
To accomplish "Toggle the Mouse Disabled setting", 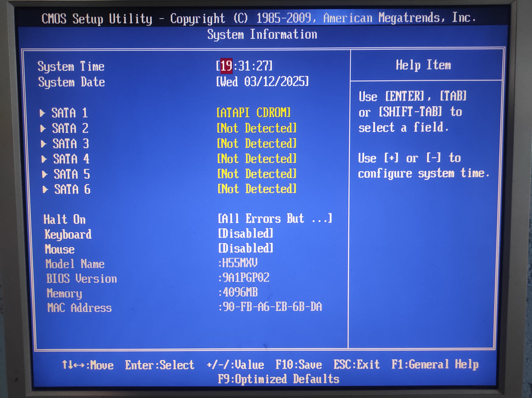I will coord(246,249).
